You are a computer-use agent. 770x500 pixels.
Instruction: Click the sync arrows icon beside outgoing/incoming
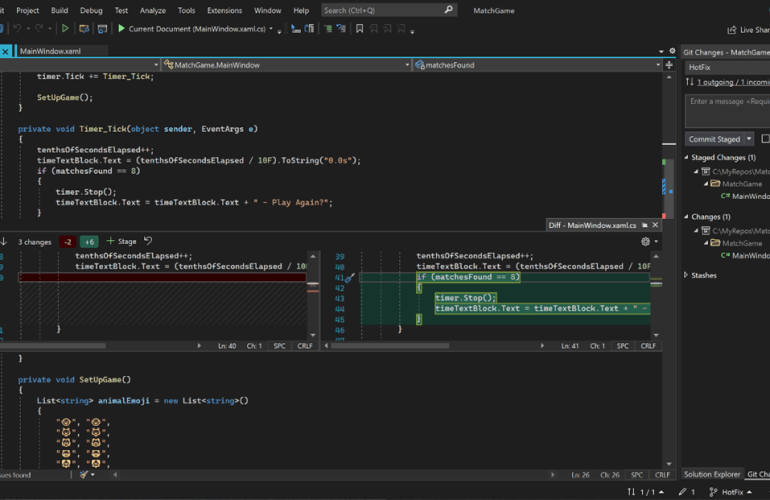coord(690,81)
